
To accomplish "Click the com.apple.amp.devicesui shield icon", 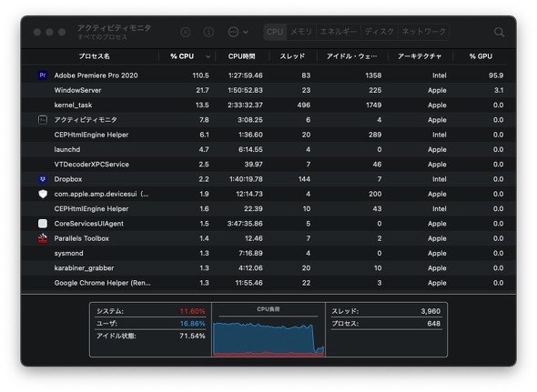I will point(43,194).
